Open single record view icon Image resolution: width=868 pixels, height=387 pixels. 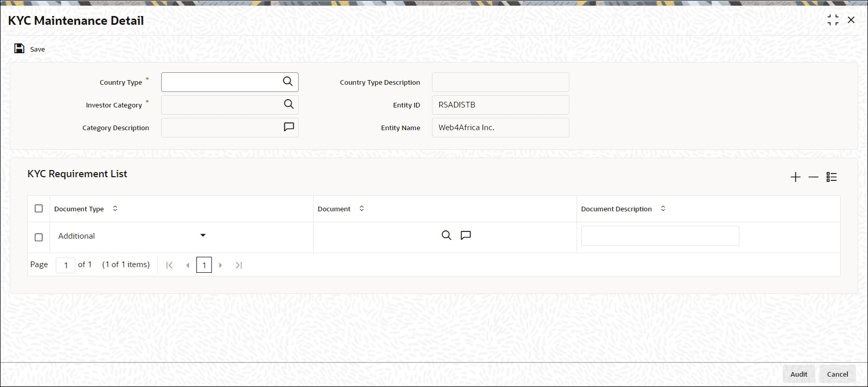(x=831, y=177)
